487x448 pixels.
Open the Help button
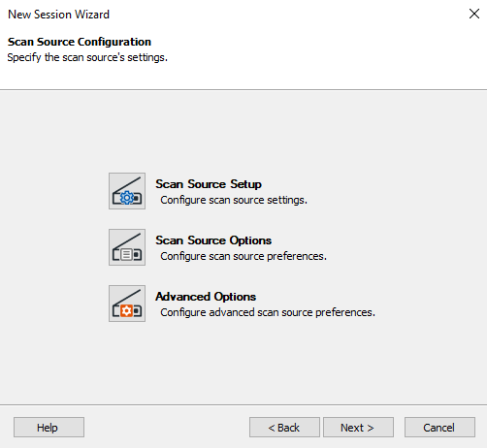(49, 428)
